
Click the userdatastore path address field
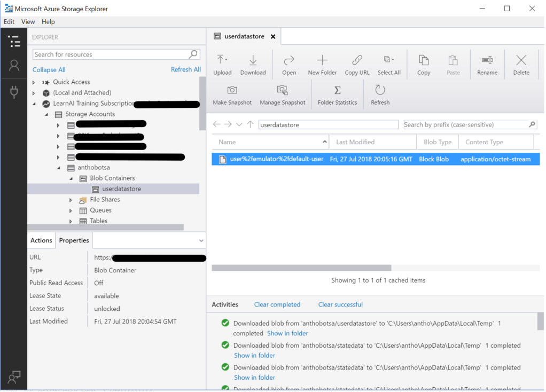328,124
